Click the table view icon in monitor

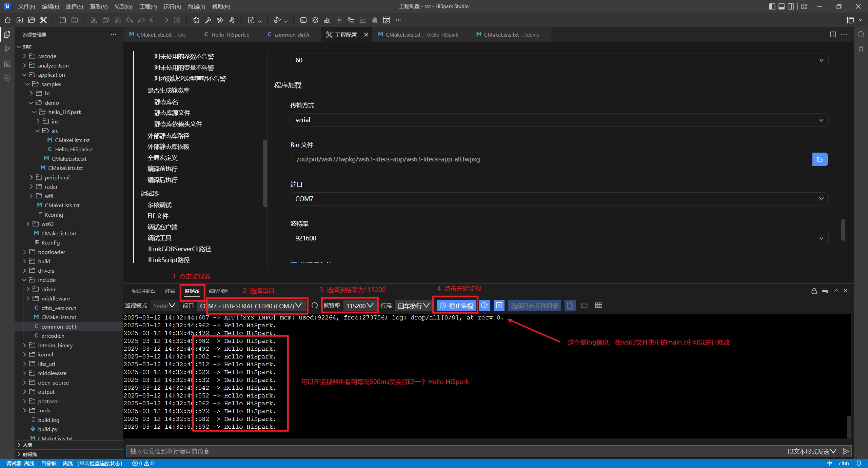pyautogui.click(x=599, y=305)
